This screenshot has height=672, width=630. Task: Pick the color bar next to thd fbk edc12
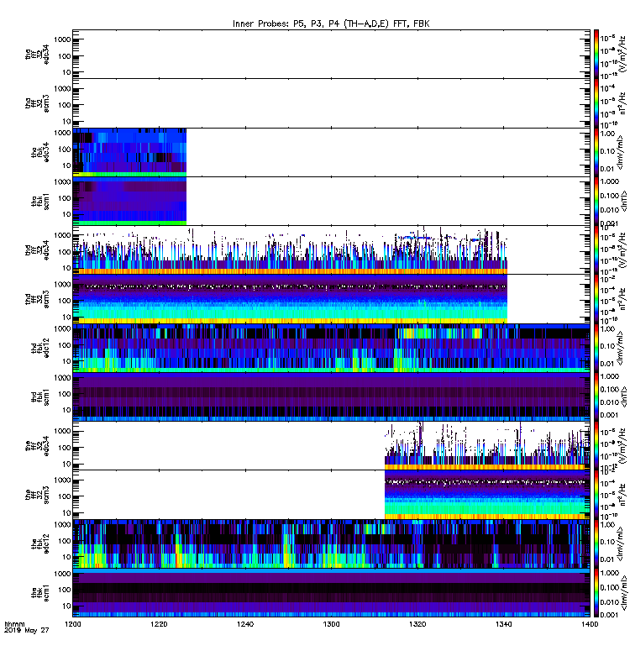click(x=596, y=348)
